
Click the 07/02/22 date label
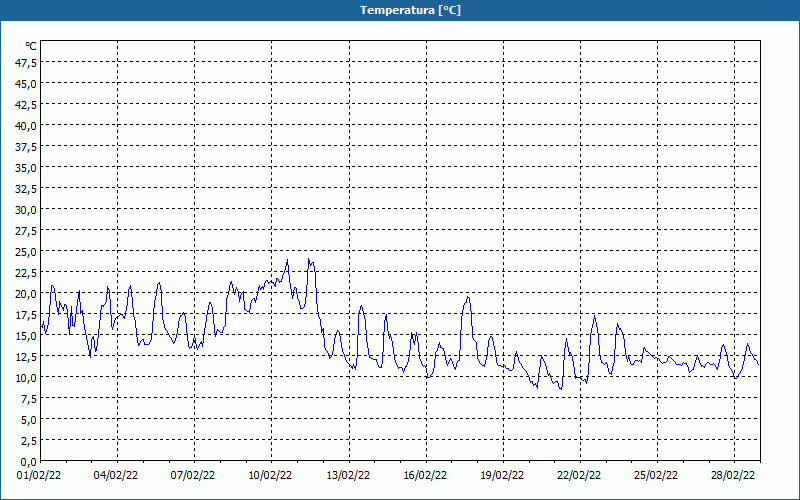pos(193,476)
